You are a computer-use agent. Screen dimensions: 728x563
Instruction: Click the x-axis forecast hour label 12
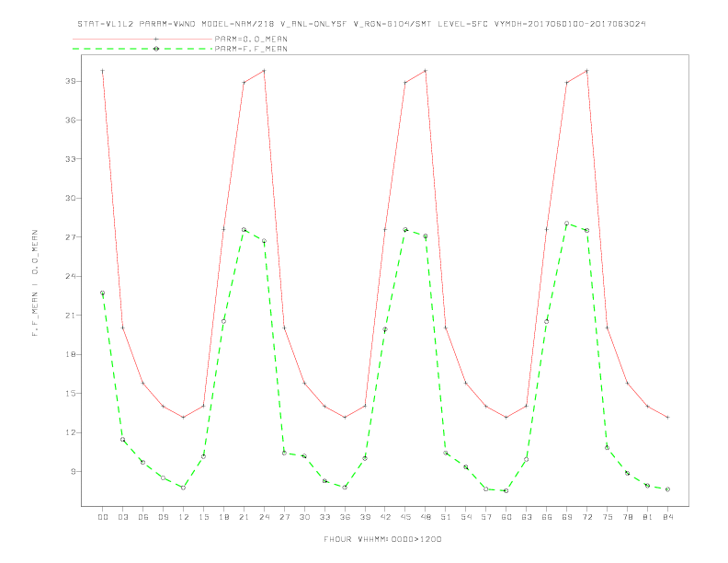pos(184,517)
